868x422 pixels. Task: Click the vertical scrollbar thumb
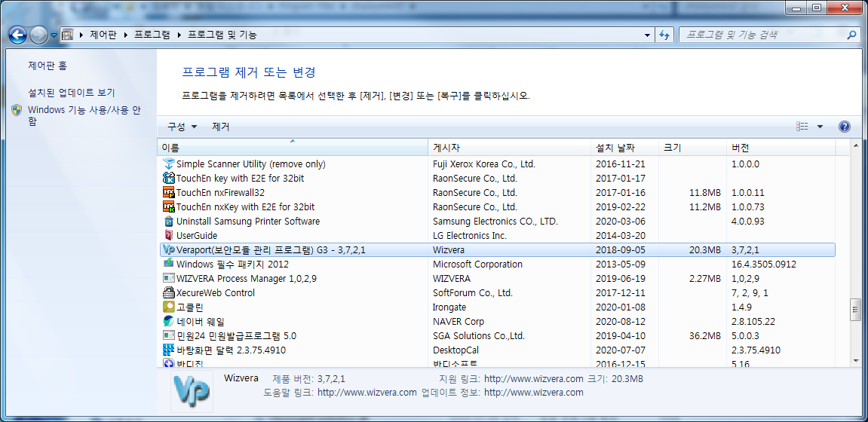(x=855, y=310)
